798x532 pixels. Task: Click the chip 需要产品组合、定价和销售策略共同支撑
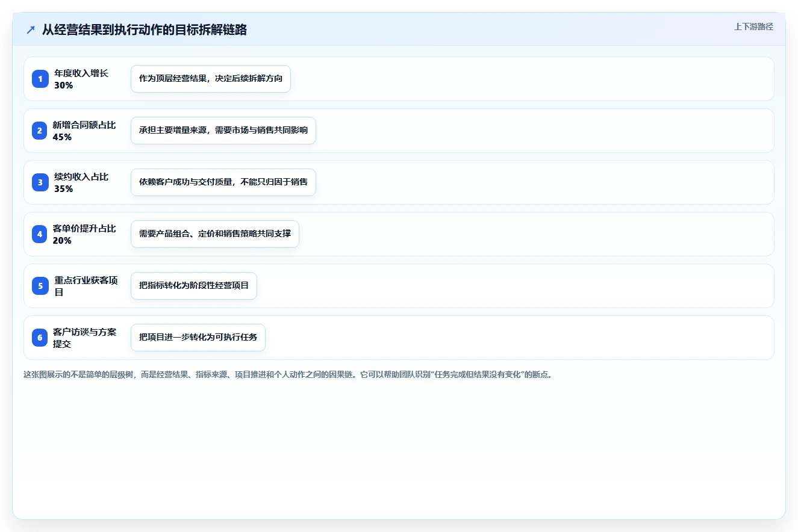215,234
